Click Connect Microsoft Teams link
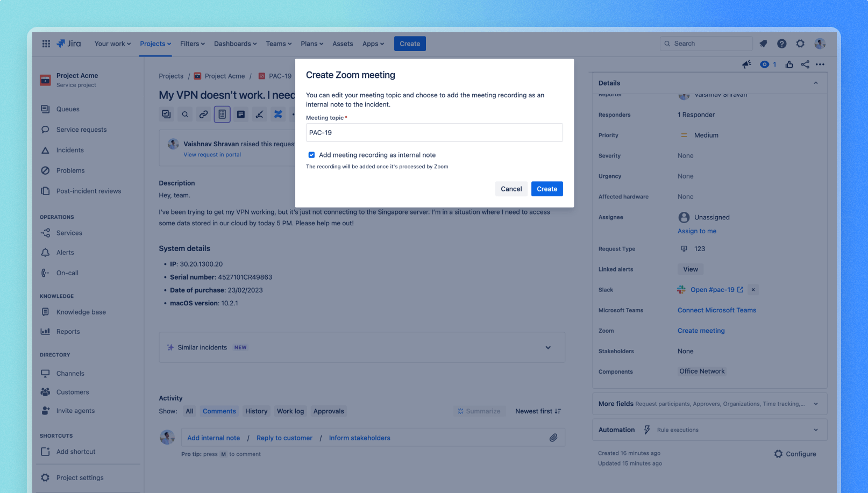The image size is (868, 493). tap(717, 310)
